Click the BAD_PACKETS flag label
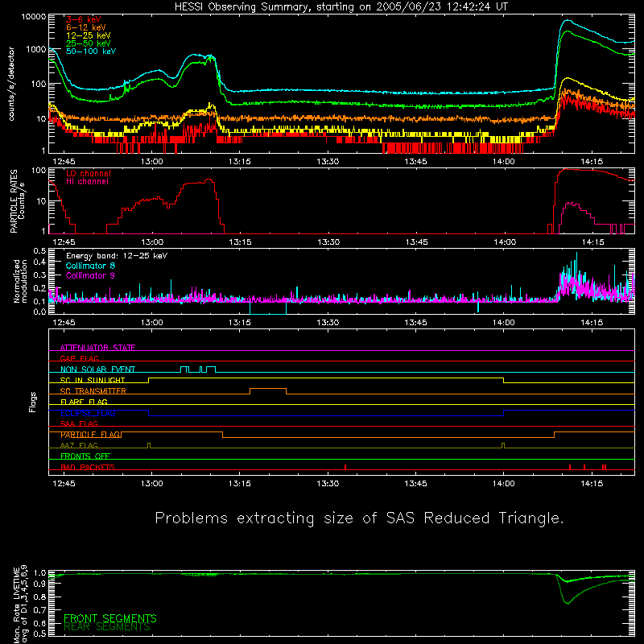The width and height of the screenshot is (644, 644). [88, 467]
